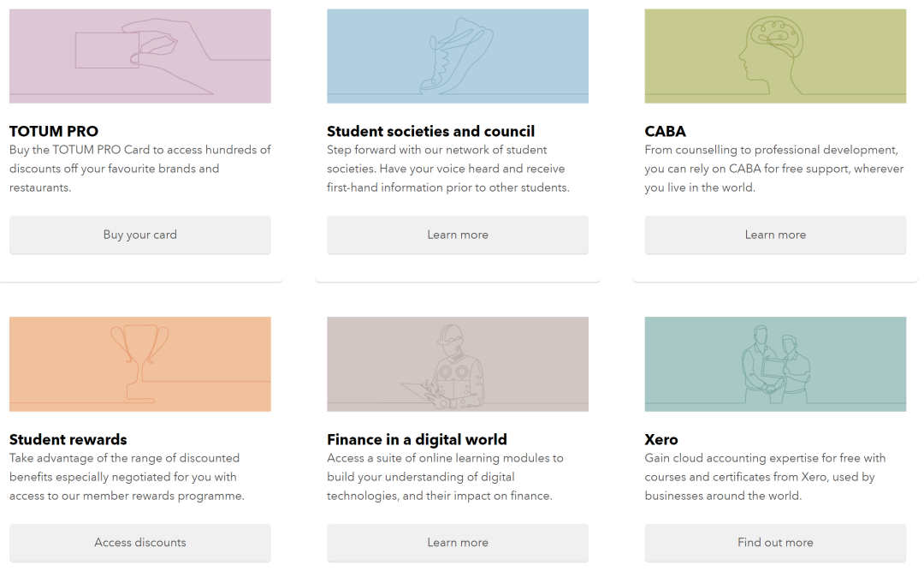The image size is (924, 571).
Task: Open Learn more for Finance in digital world
Action: [x=457, y=543]
